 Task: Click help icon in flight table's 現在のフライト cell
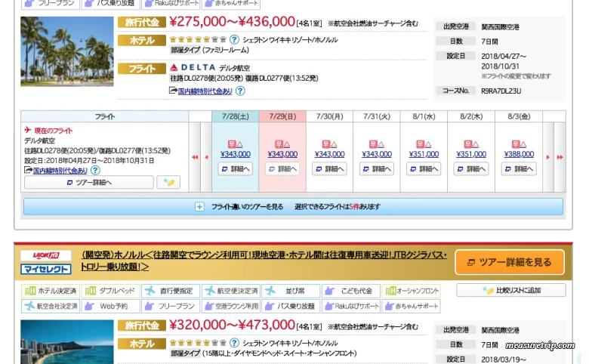click(x=95, y=171)
